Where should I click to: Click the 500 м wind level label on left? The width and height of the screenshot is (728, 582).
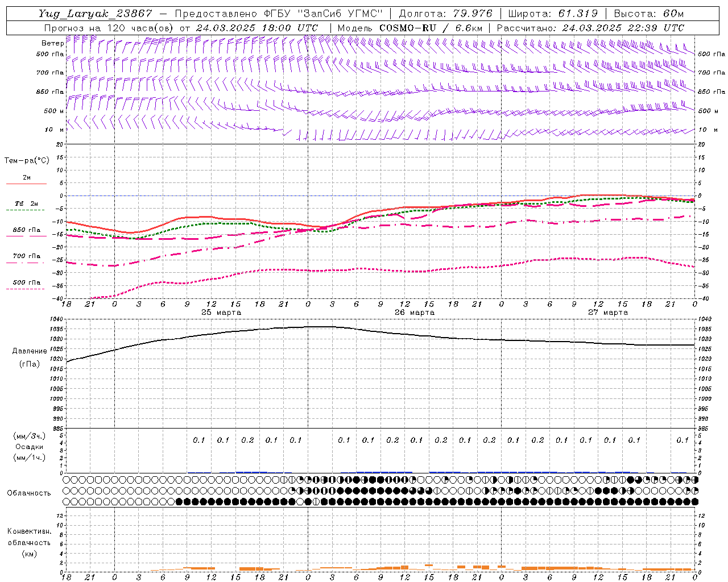[55, 111]
